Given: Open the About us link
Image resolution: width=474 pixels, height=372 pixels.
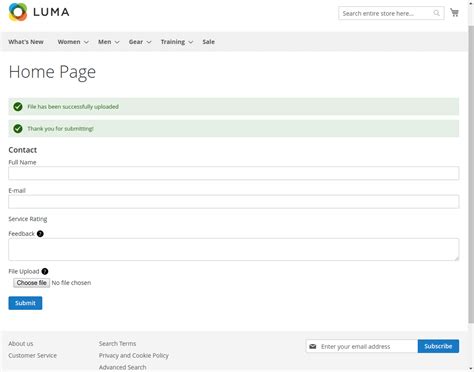Looking at the screenshot, I should coord(21,343).
